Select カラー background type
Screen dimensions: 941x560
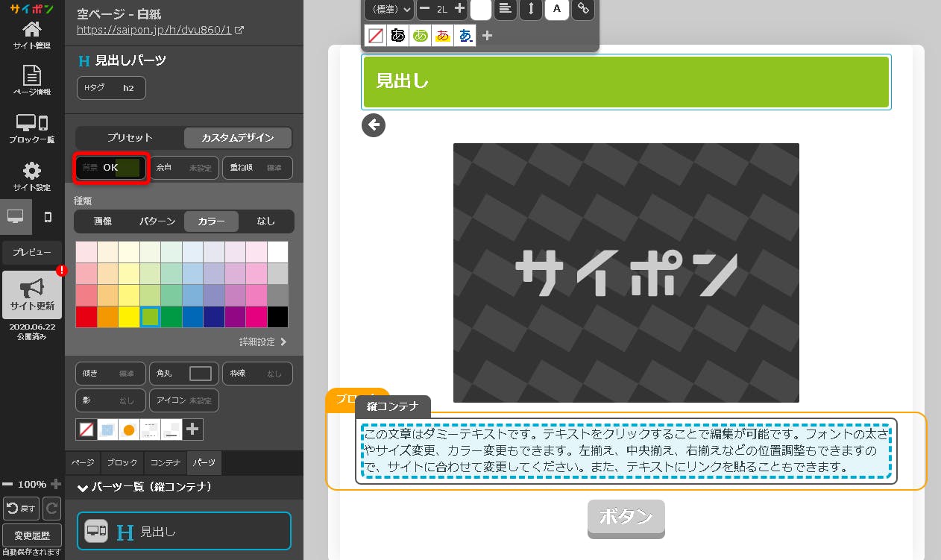tap(211, 221)
